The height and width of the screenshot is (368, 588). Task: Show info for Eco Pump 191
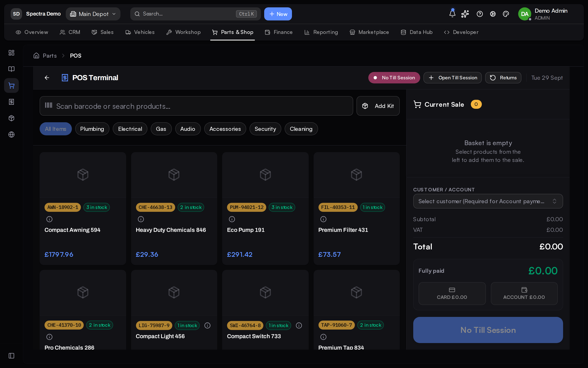(x=232, y=219)
